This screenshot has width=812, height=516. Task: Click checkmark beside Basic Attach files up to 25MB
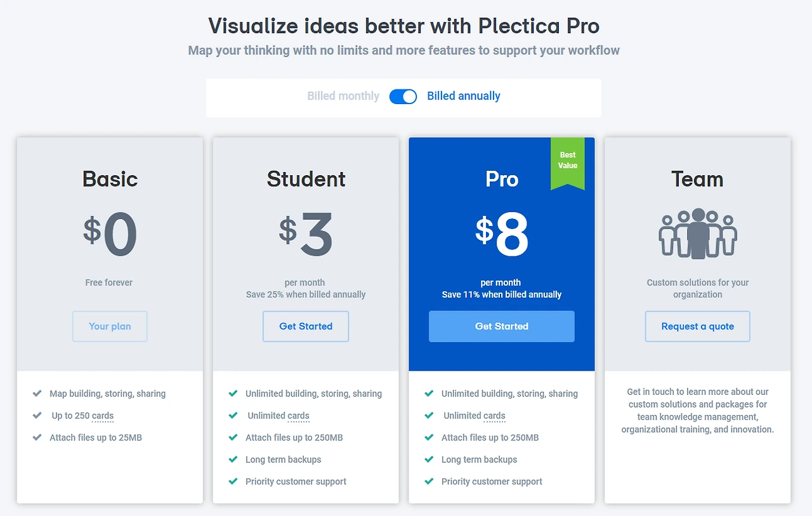click(37, 437)
